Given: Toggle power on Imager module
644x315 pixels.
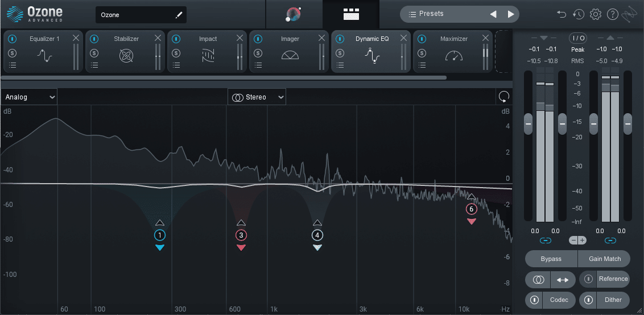Looking at the screenshot, I should (x=258, y=39).
